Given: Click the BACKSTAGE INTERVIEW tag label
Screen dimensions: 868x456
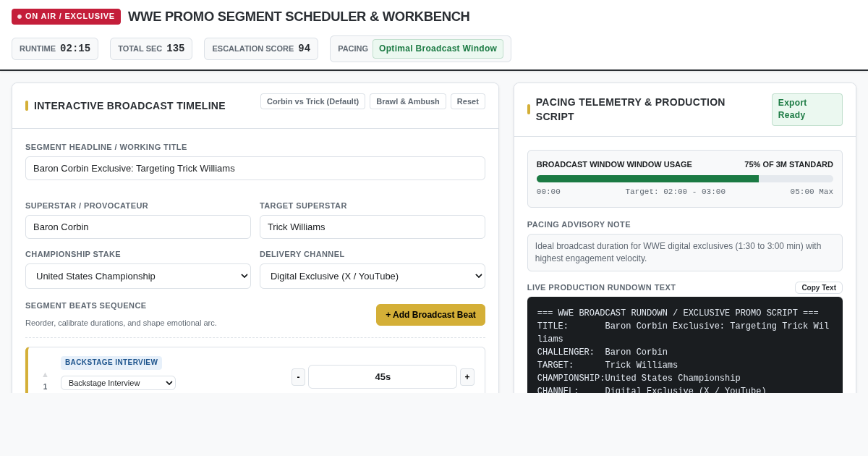Looking at the screenshot, I should [x=111, y=363].
